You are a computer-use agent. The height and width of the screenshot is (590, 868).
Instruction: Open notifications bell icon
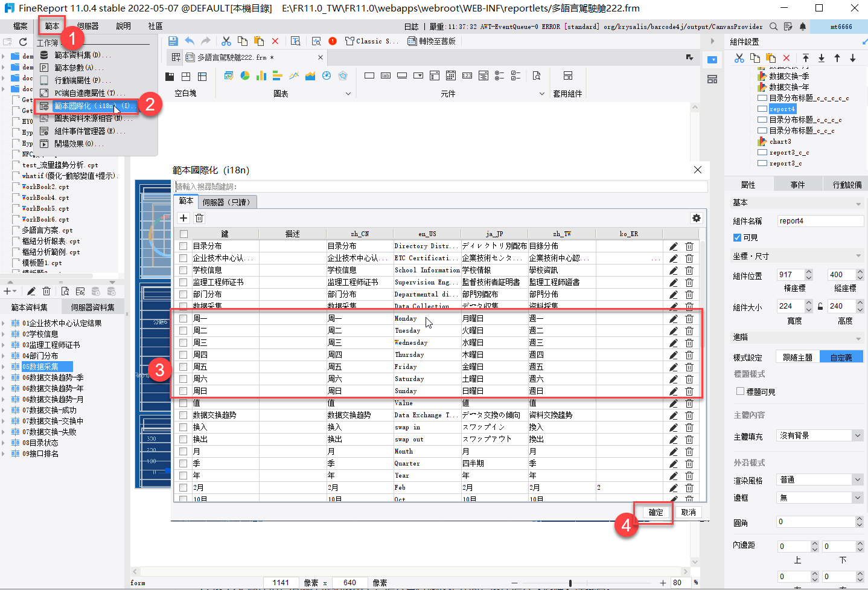point(803,27)
